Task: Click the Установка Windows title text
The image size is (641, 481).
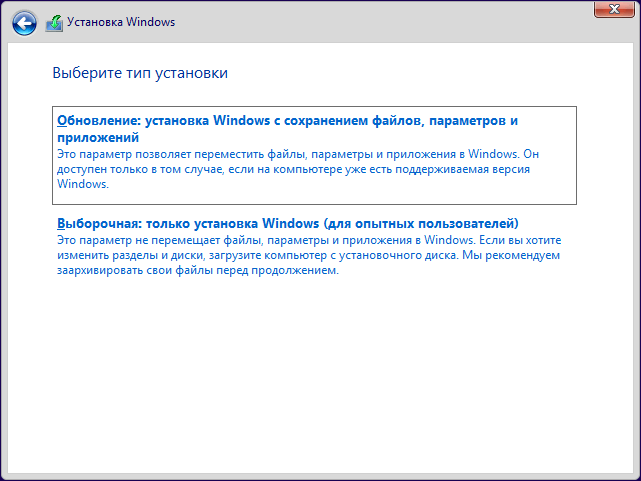Action: point(121,22)
